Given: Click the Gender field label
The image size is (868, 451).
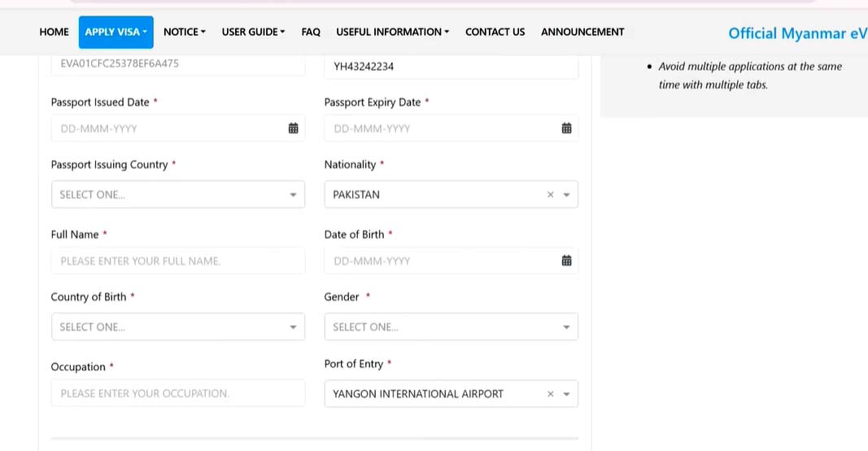Looking at the screenshot, I should (x=342, y=297).
